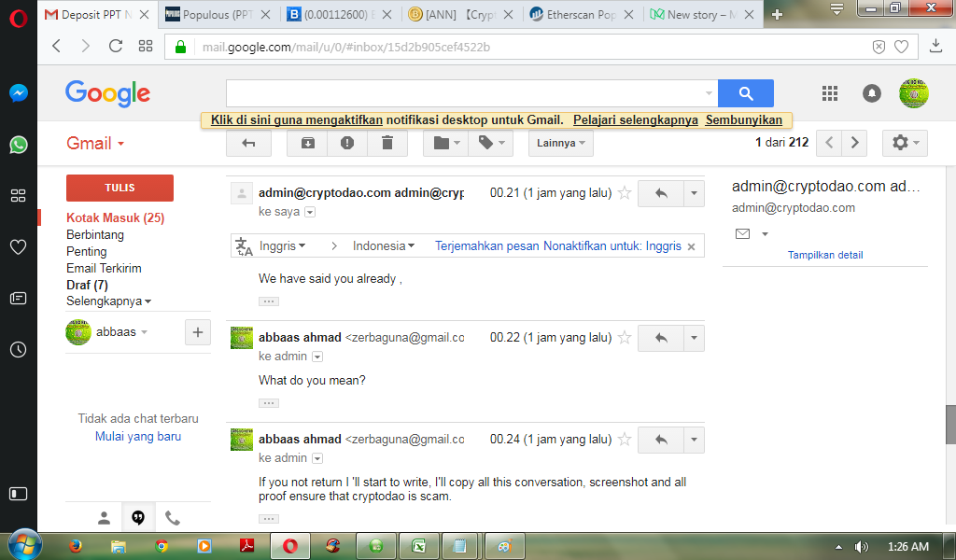The height and width of the screenshot is (560, 956).
Task: Switch to [ANN] Crypt tab
Action: [x=460, y=15]
